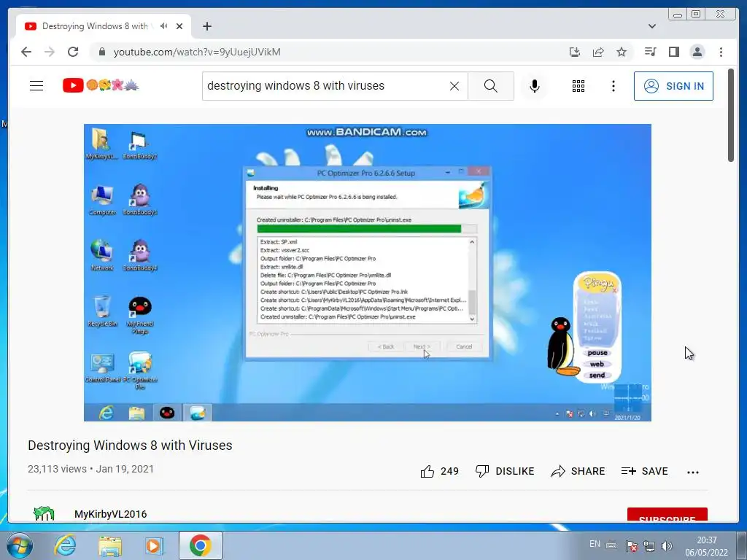The image size is (747, 560).
Task: Search with your voice microphone
Action: point(535,86)
